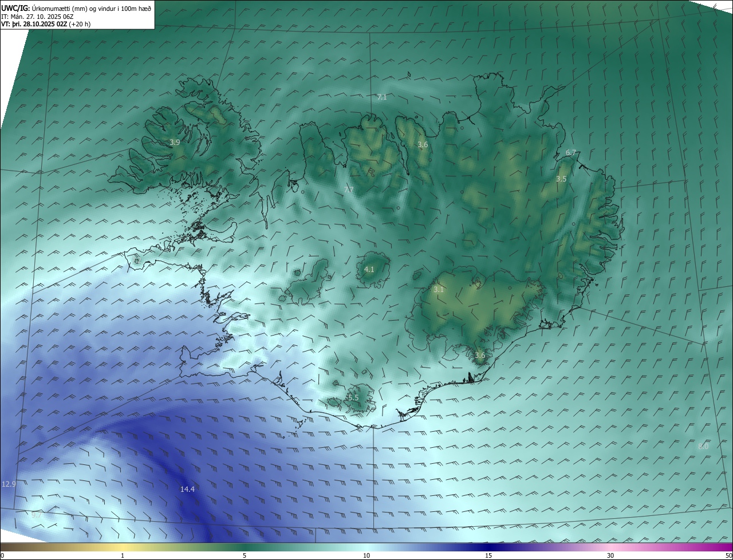Screen dimensions: 733x560
Task: Click the VT valid time line
Action: 46,24
